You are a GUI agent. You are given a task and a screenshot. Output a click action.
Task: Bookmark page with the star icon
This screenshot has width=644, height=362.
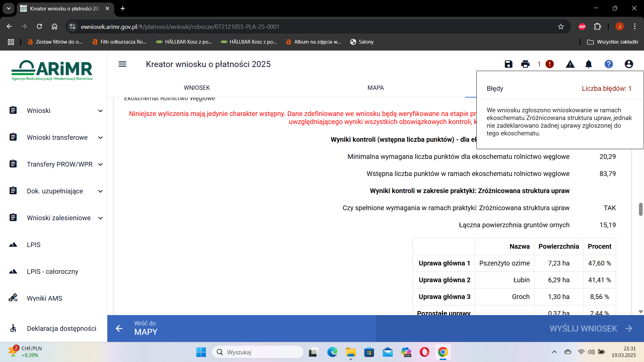(x=561, y=26)
